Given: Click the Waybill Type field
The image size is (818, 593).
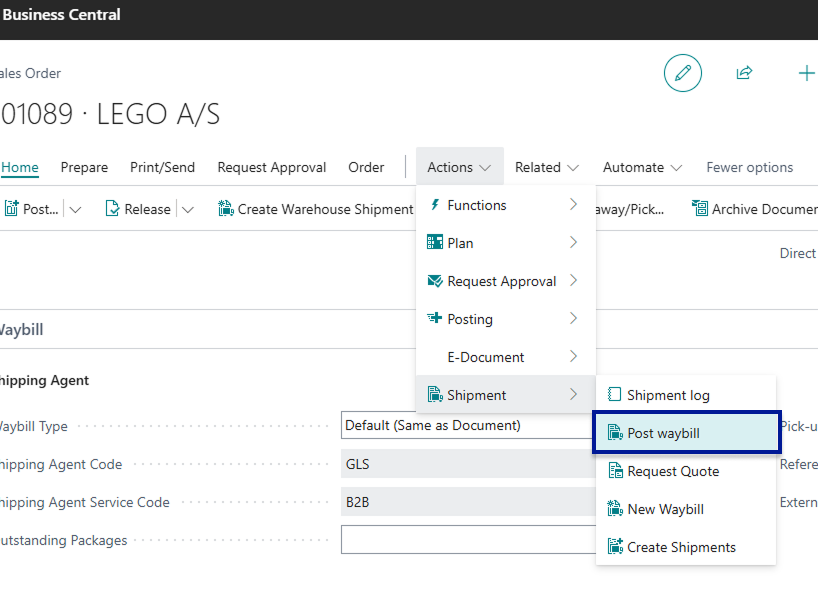Looking at the screenshot, I should tap(468, 425).
